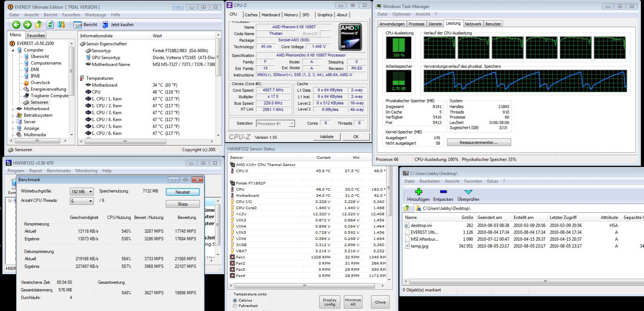This screenshot has height=311, width=644.
Task: Click Minimize All button in HWiNFO32 sensors
Action: pyautogui.click(x=353, y=302)
